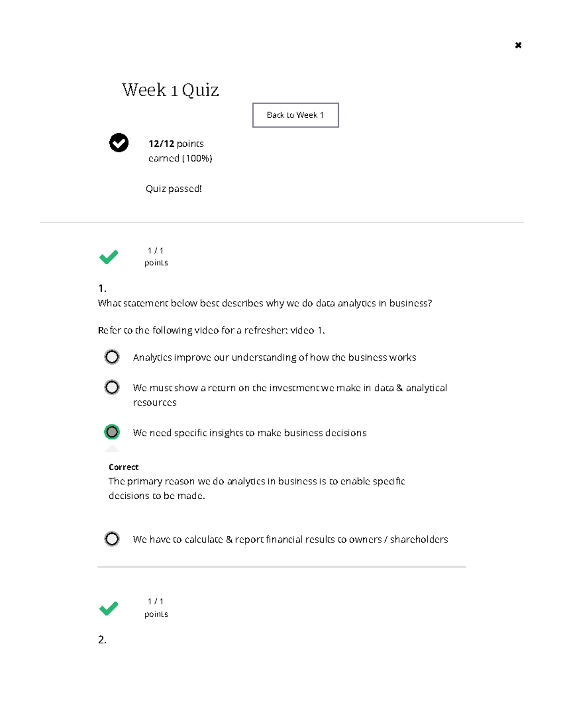Click the green checkmark beside question 1 score
The image size is (563, 728).
click(x=108, y=257)
